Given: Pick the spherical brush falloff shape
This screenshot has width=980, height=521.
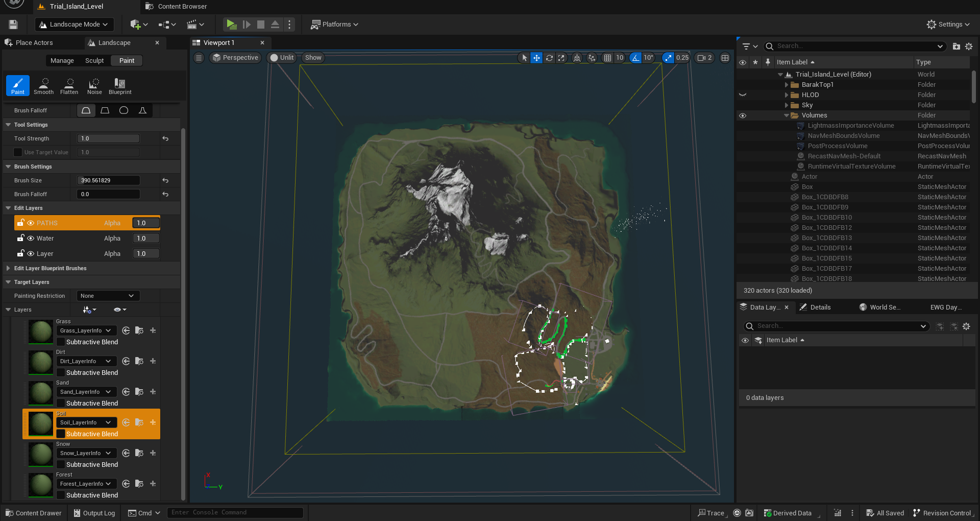Looking at the screenshot, I should [124, 110].
